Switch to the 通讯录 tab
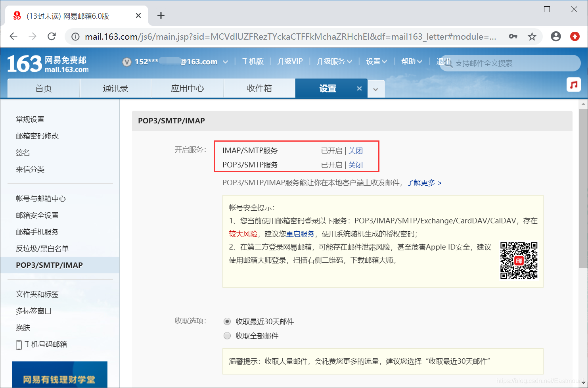The image size is (588, 388). pos(115,88)
